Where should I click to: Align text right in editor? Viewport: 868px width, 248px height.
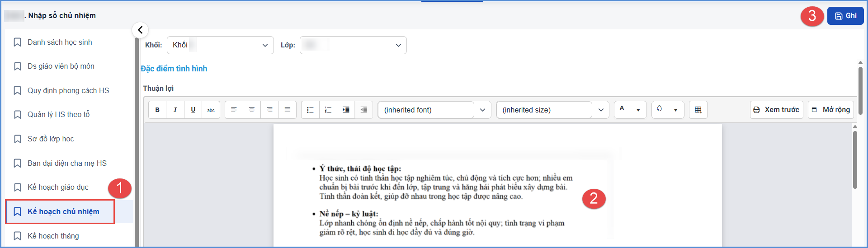pos(269,110)
